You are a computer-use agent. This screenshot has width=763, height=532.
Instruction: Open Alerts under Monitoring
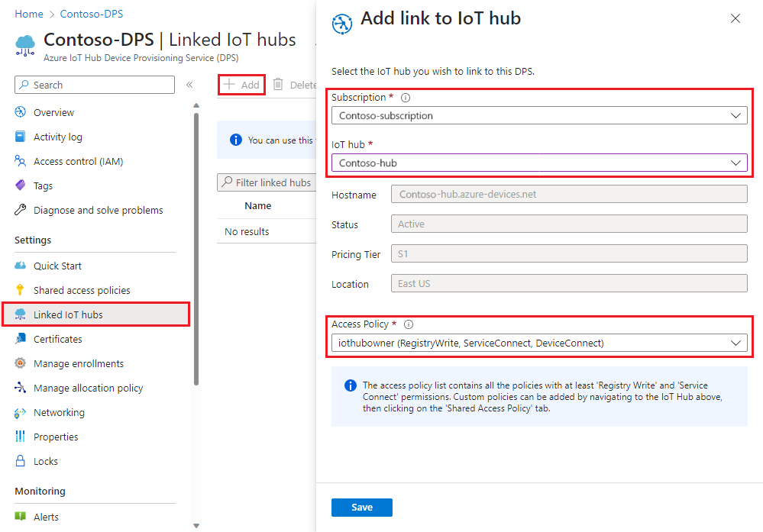point(50,517)
